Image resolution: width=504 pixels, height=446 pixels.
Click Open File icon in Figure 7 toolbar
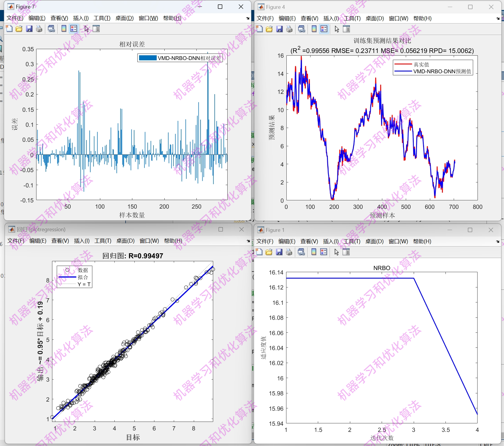pos(19,29)
